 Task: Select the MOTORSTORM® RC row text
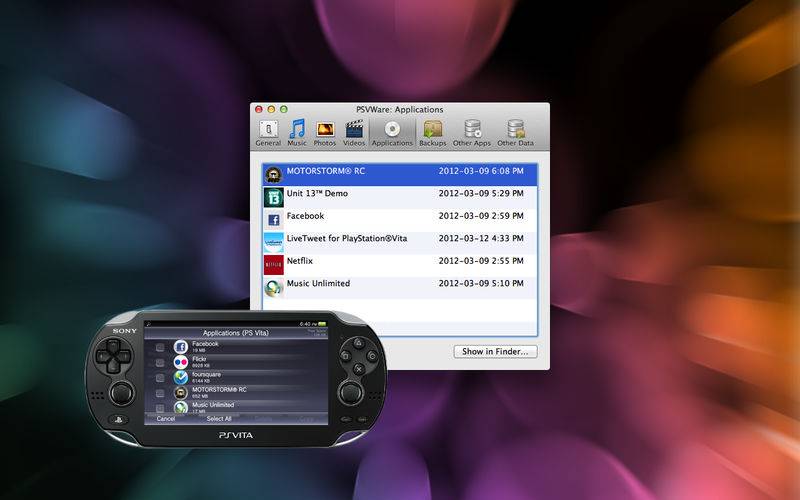[x=326, y=171]
